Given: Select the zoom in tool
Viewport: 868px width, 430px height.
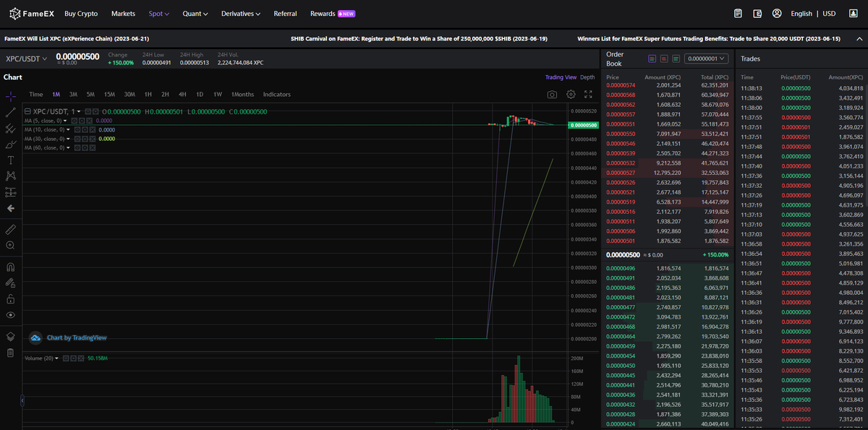Looking at the screenshot, I should tap(10, 246).
